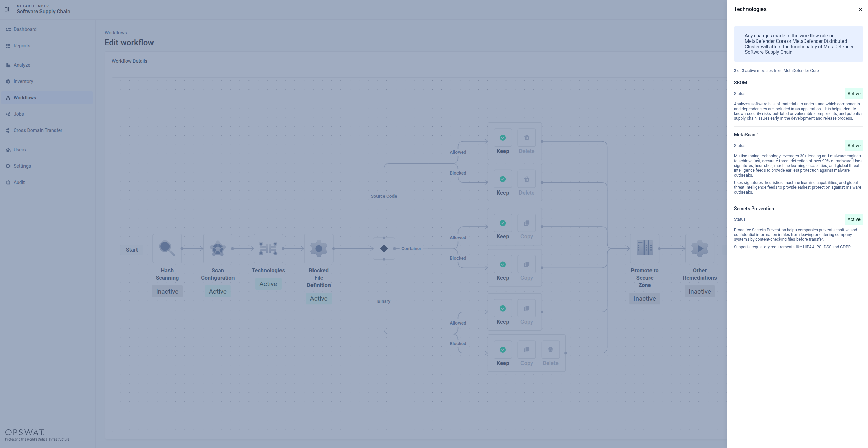Select the Workflow Details header

coord(129,61)
